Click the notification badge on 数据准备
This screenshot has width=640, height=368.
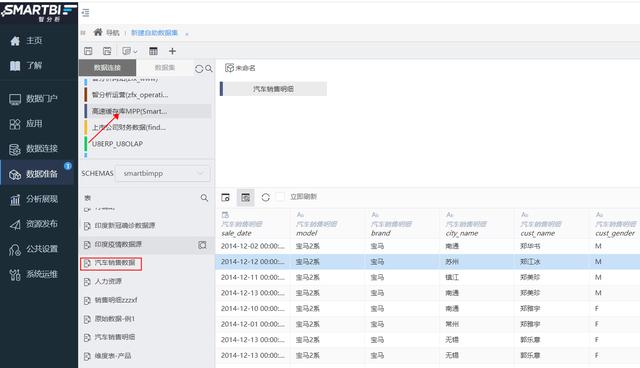[x=68, y=166]
